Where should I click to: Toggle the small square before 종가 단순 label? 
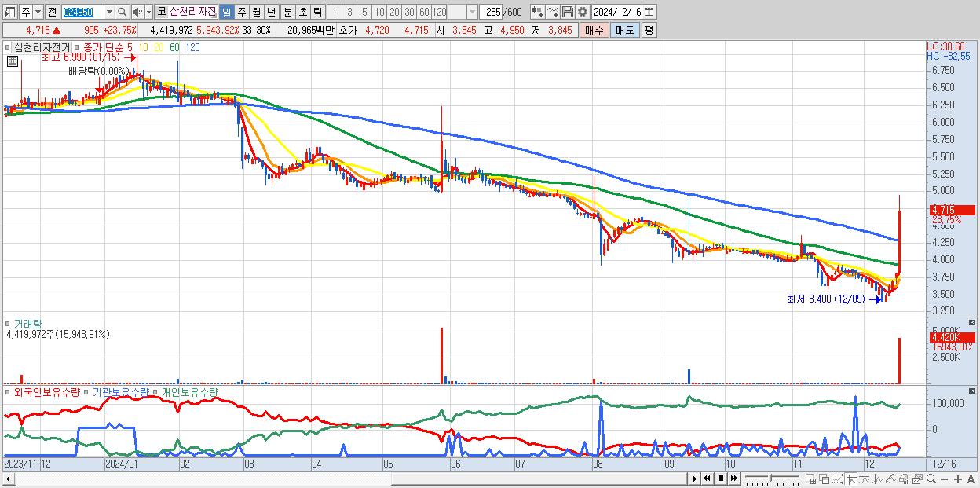[x=77, y=48]
